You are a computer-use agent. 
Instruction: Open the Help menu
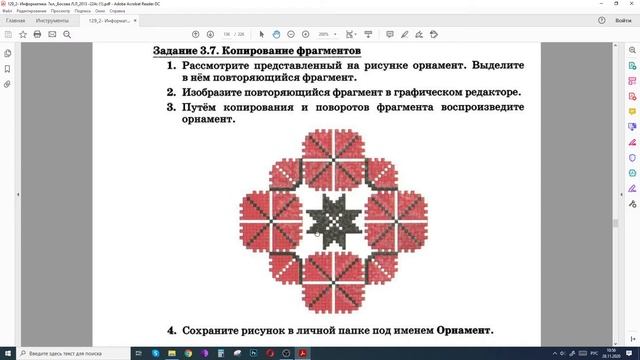tap(117, 11)
